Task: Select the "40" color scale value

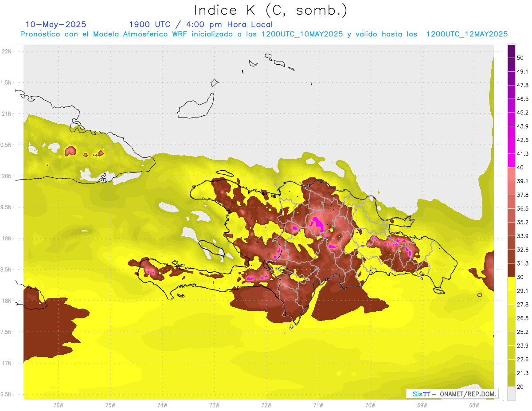Action: click(521, 168)
